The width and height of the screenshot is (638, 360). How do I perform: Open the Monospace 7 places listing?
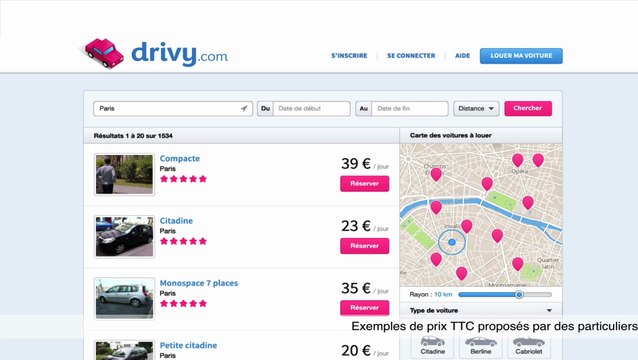199,283
